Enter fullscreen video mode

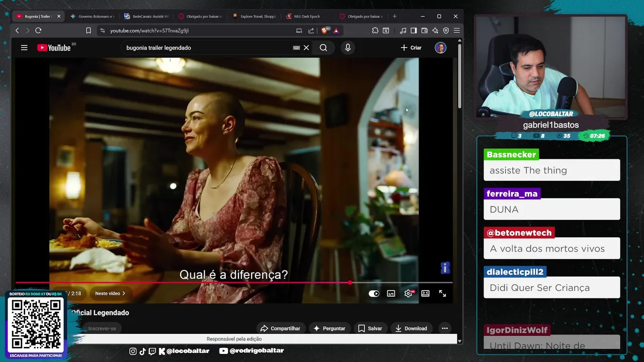pyautogui.click(x=443, y=294)
